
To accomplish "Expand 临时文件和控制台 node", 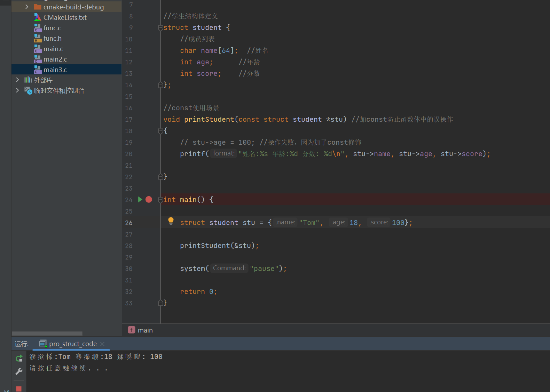I will point(17,90).
